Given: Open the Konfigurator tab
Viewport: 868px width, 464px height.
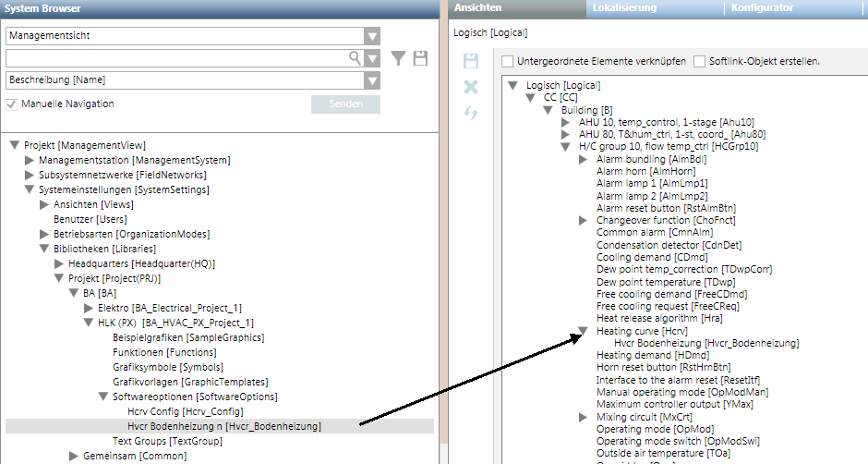Looking at the screenshot, I should point(762,8).
